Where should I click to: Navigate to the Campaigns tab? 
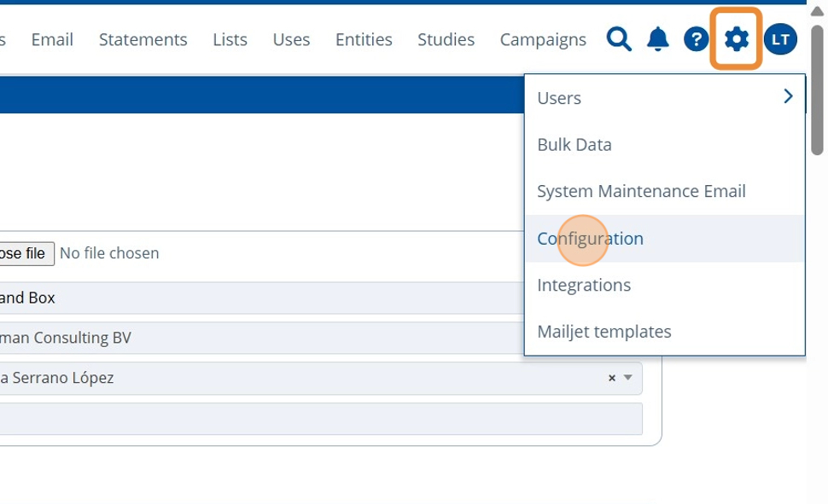[x=543, y=39]
